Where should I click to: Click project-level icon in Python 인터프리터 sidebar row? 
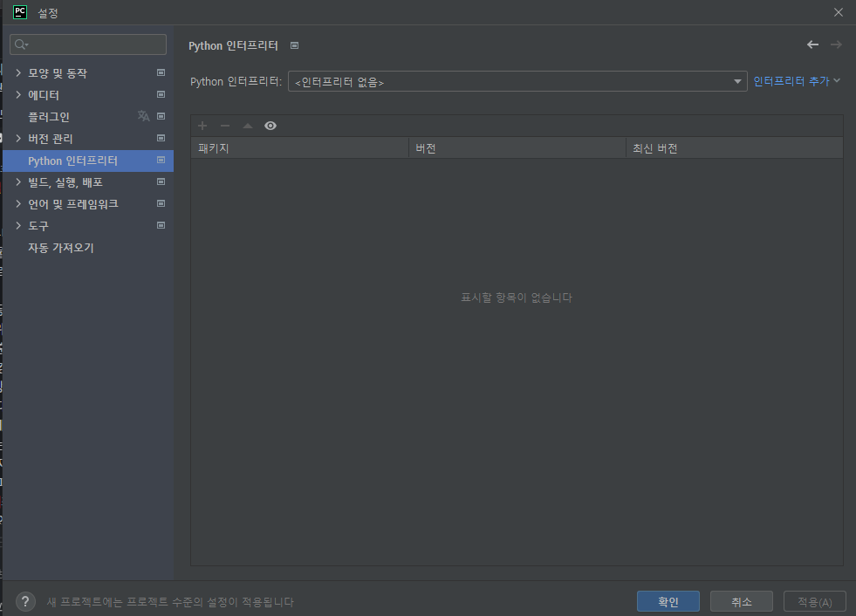(161, 160)
